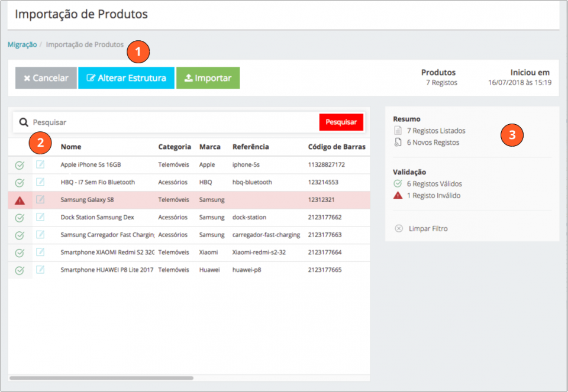Start import with the Importar button
Screen dimensions: 568x392
click(208, 78)
